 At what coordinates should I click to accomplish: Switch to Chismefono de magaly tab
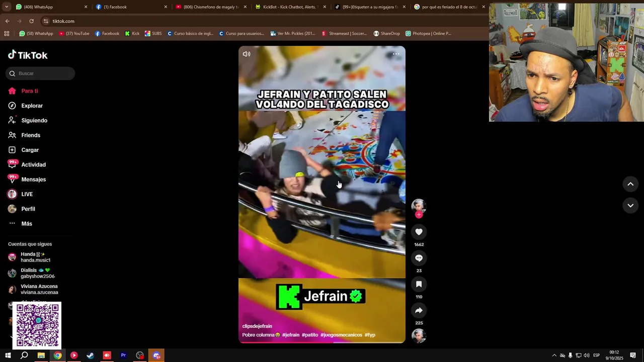[210, 7]
